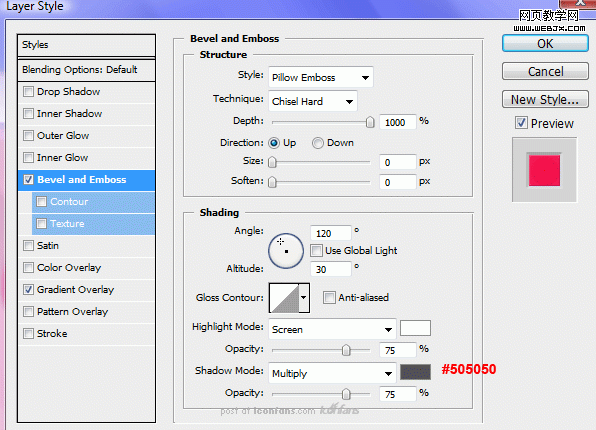Viewport: 596px width, 430px height.
Task: Click the New Style button
Action: [x=545, y=99]
